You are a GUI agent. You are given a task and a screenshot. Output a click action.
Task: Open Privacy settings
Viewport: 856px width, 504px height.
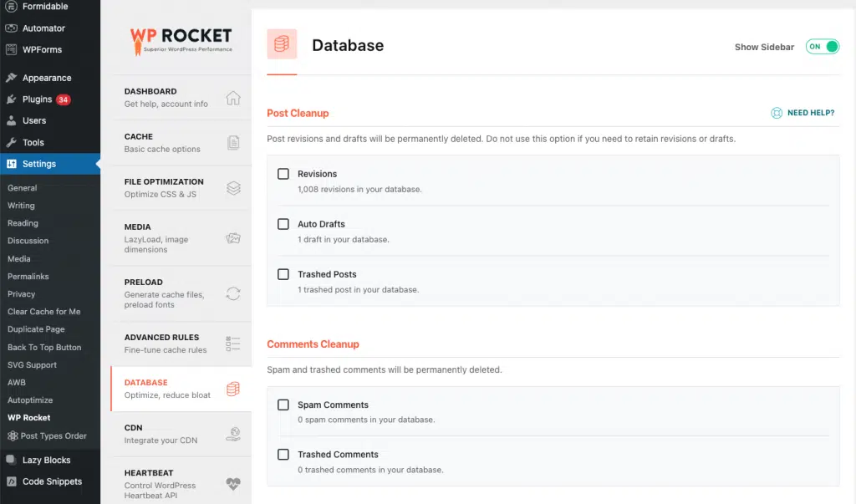coord(21,293)
